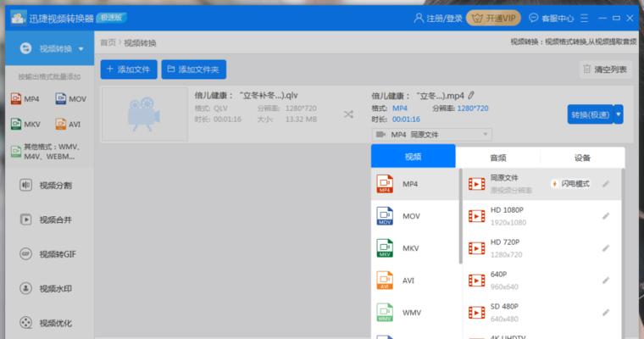The image size is (644, 339).
Task: Click the format list scrollbar
Action: (x=460, y=216)
